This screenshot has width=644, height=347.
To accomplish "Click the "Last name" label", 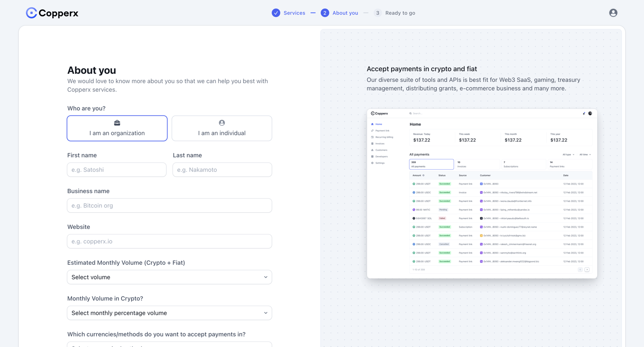I will (x=187, y=155).
